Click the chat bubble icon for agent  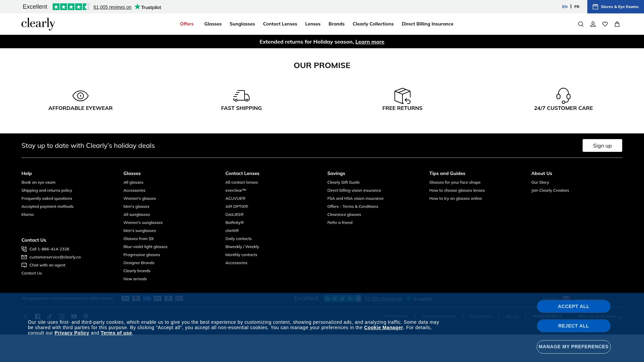(24, 265)
